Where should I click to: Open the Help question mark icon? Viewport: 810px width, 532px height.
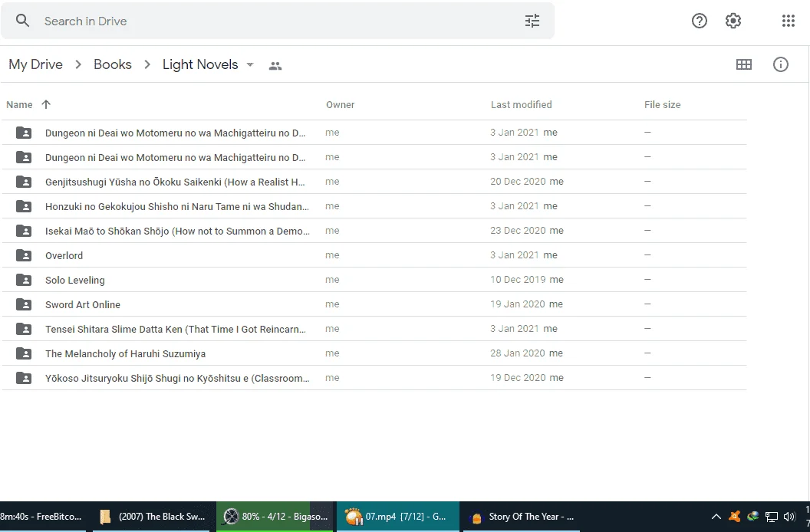[x=699, y=21]
